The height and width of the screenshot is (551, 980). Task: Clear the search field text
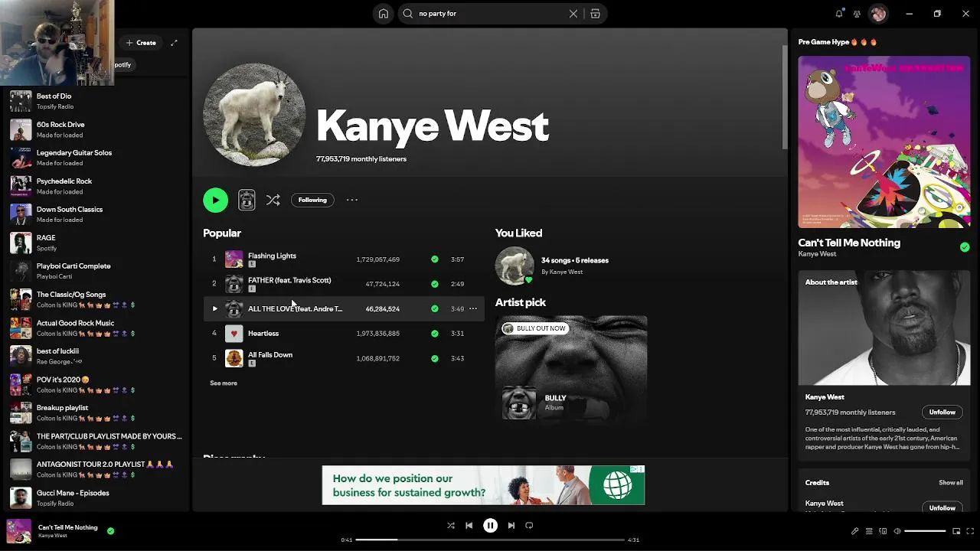[x=573, y=14]
